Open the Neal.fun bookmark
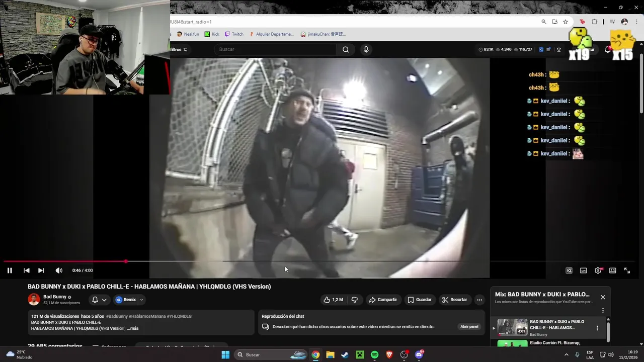 pyautogui.click(x=188, y=34)
